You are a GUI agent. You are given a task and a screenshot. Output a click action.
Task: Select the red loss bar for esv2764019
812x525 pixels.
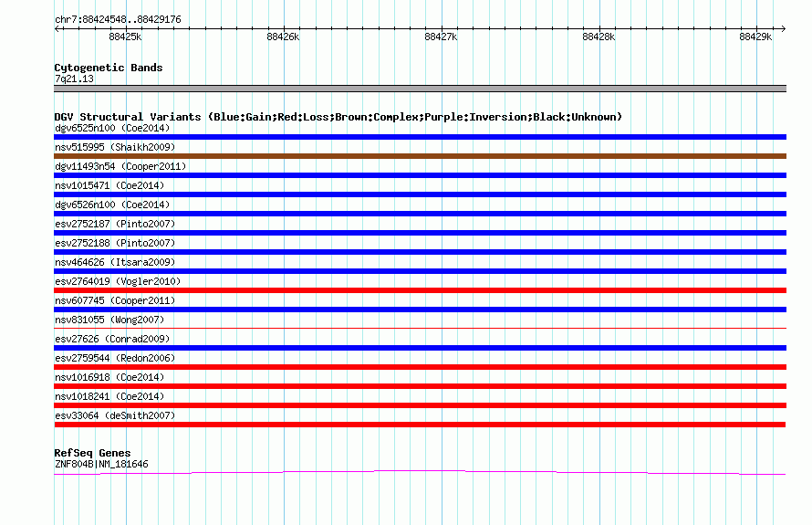(420, 290)
